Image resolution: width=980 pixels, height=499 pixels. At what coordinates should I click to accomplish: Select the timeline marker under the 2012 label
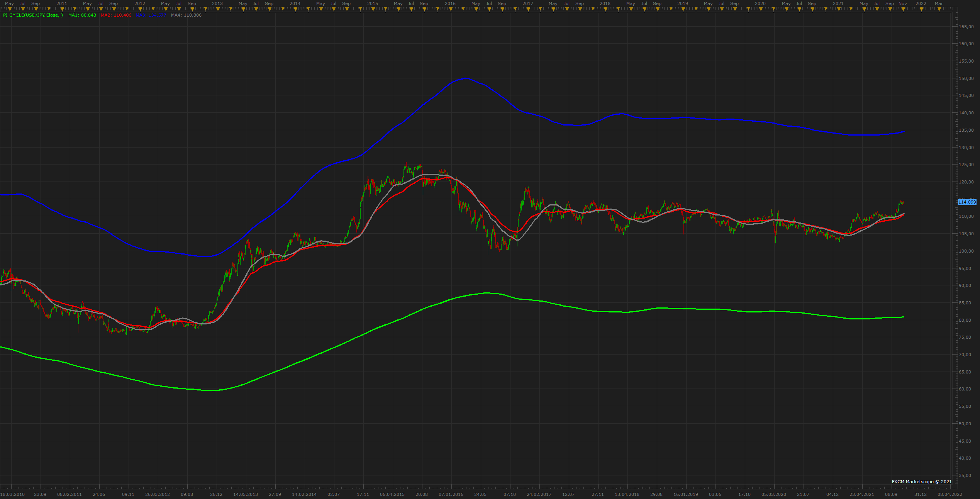140,9
